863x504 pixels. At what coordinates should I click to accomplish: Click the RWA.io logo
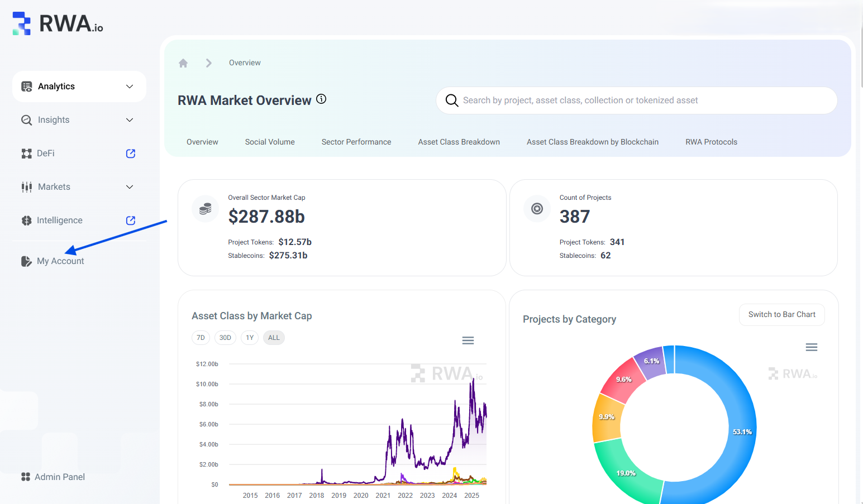click(58, 23)
